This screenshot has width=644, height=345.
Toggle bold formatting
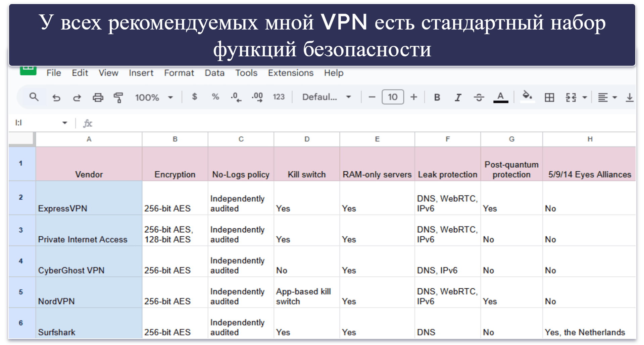(437, 97)
